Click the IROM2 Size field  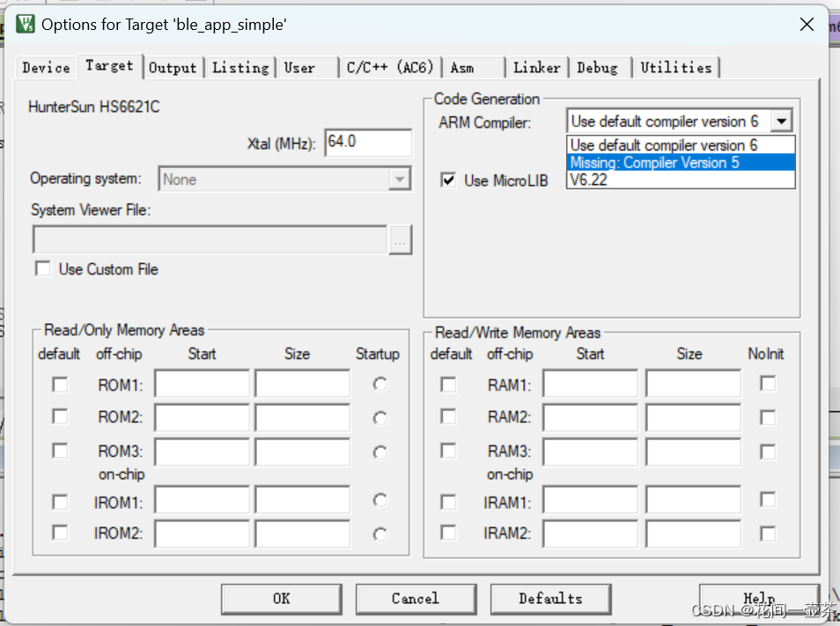click(x=303, y=534)
